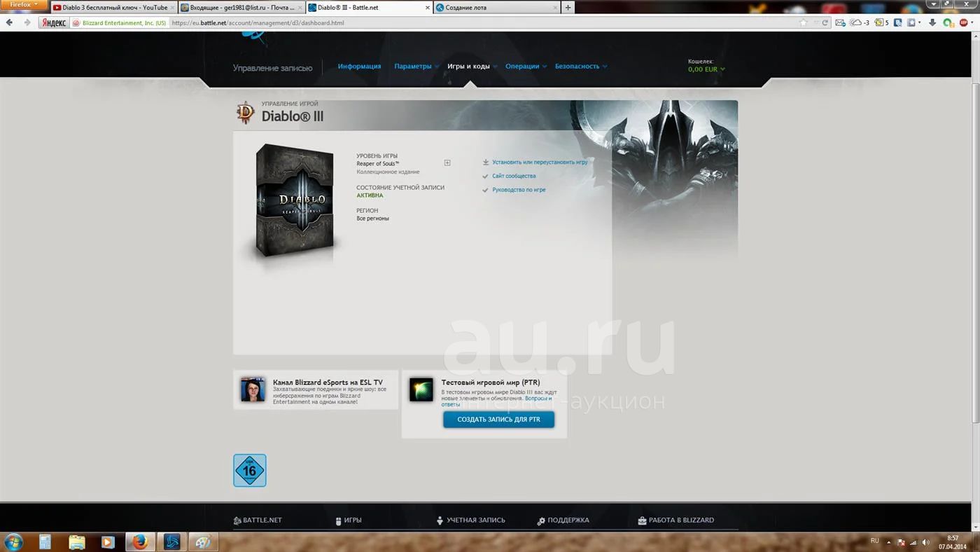Screen dimensions: 980x552
Task: Open the Paint palette taskbar icon
Action: pos(204,541)
